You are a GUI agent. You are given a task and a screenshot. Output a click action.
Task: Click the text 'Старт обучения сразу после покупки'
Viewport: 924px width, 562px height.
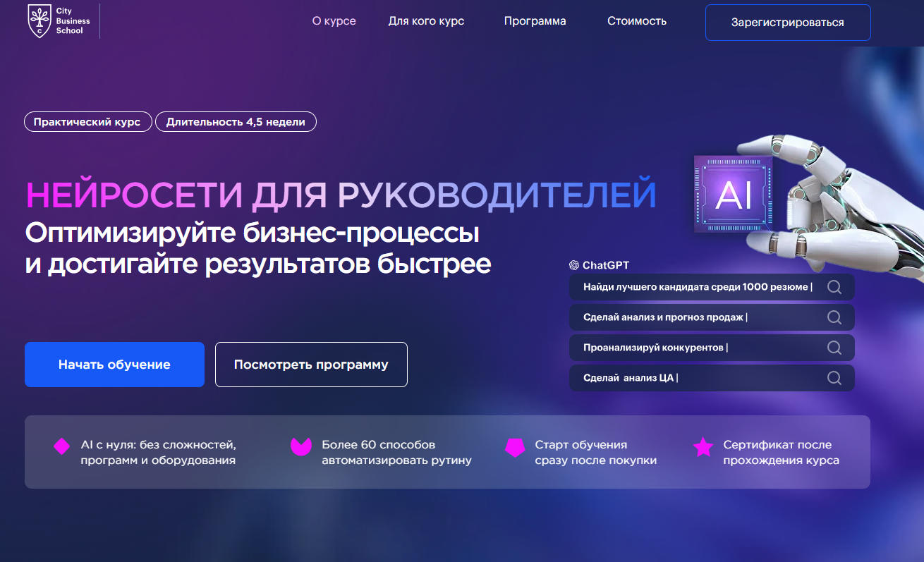click(x=596, y=453)
